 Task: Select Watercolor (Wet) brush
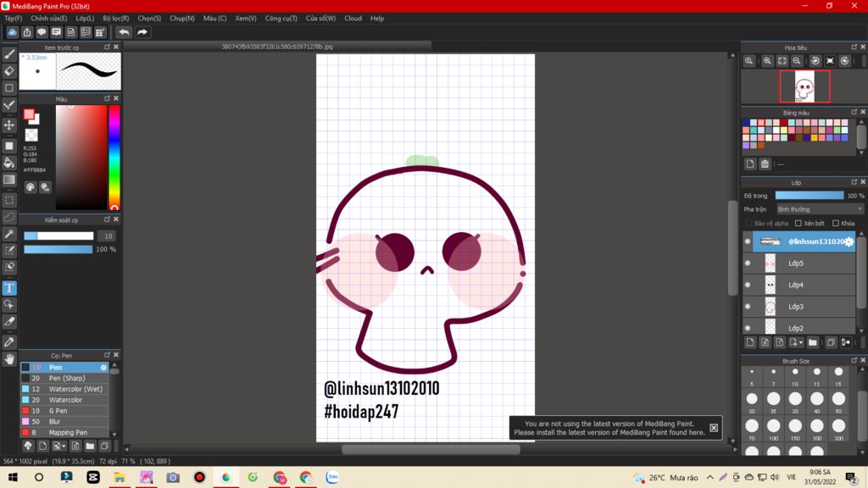(x=64, y=389)
